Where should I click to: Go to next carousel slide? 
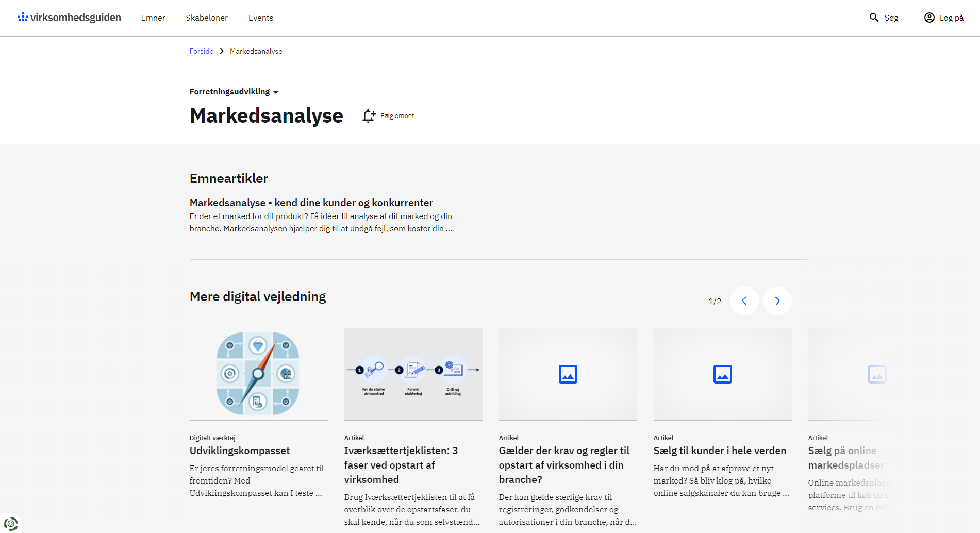[777, 301]
